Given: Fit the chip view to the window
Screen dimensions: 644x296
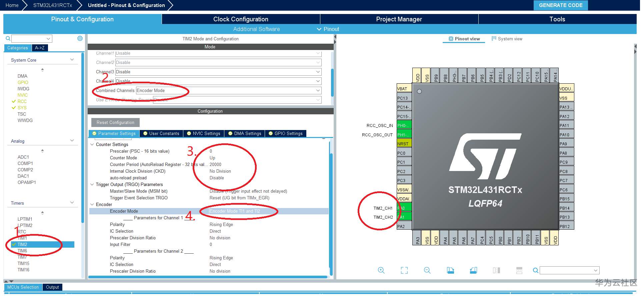Looking at the screenshot, I should 404,270.
